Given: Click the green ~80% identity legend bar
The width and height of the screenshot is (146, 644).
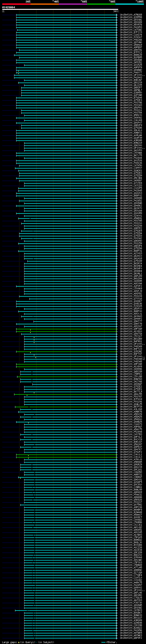Looking at the screenshot, I should pyautogui.click(x=101, y=4).
